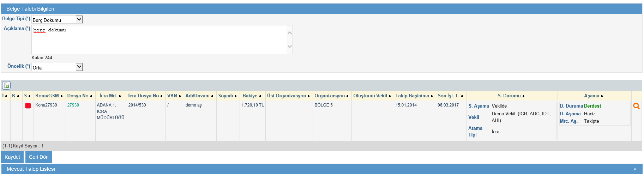
Task: Click the Geri Dön button
Action: [39, 157]
